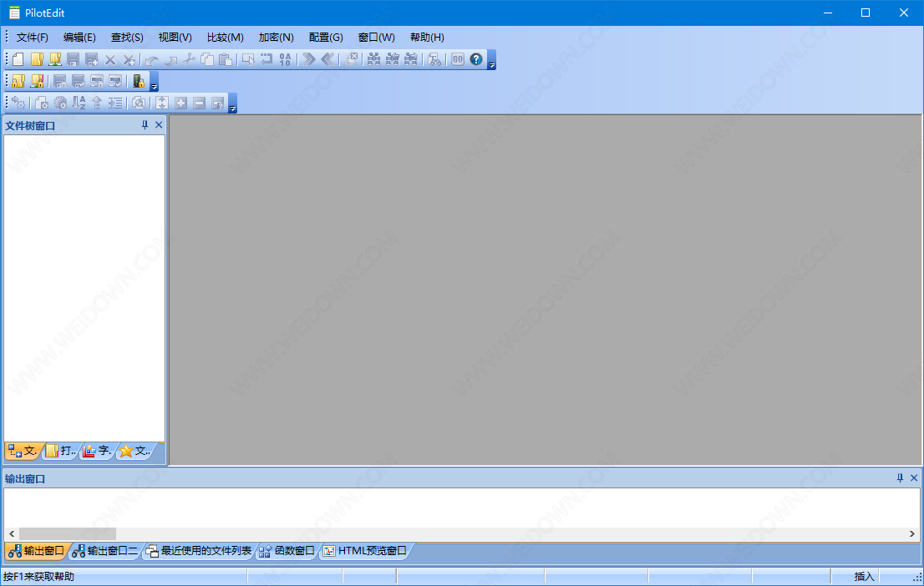Click the Close file X icon

110,59
